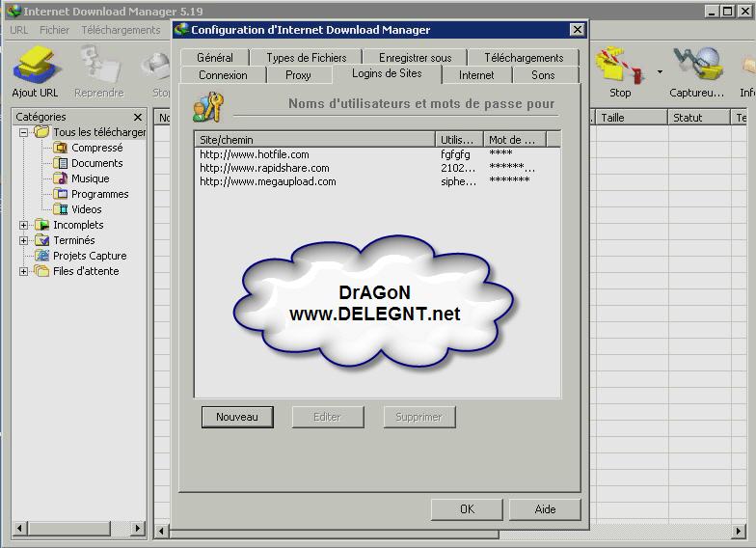
Task: Select the Videos category icon
Action: pyautogui.click(x=60, y=209)
